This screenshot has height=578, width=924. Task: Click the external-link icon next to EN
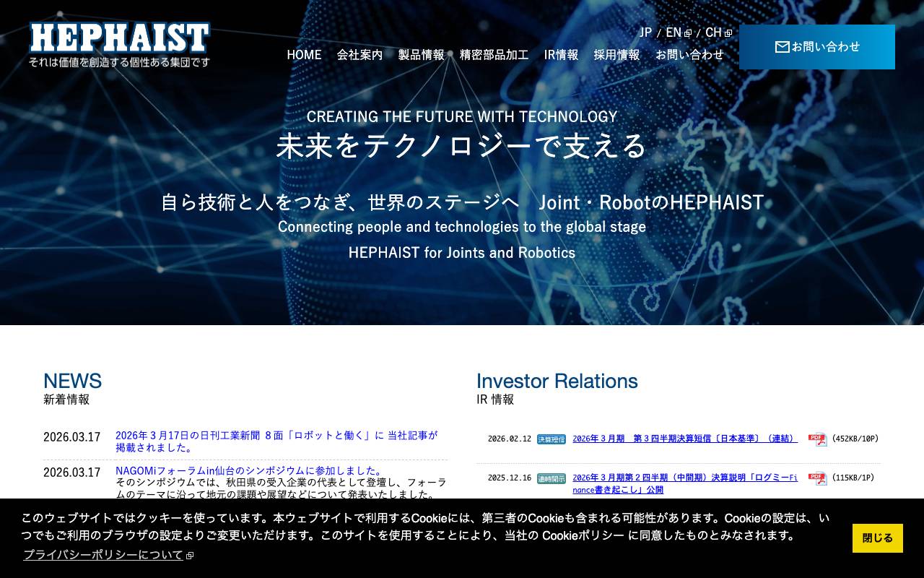688,31
